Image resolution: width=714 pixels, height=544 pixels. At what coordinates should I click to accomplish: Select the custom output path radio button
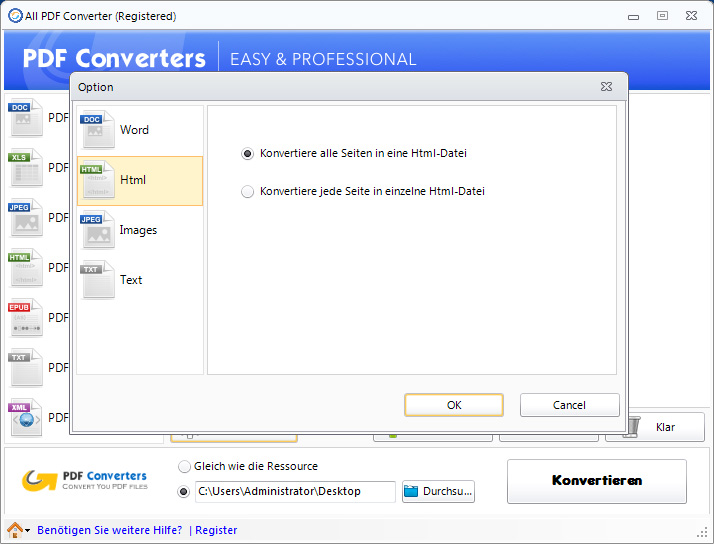point(184,492)
